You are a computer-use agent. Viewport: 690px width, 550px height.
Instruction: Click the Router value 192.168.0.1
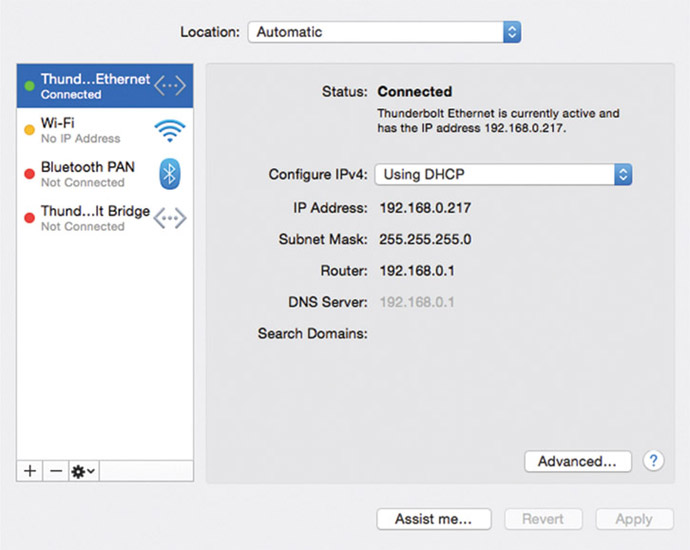[x=417, y=271]
